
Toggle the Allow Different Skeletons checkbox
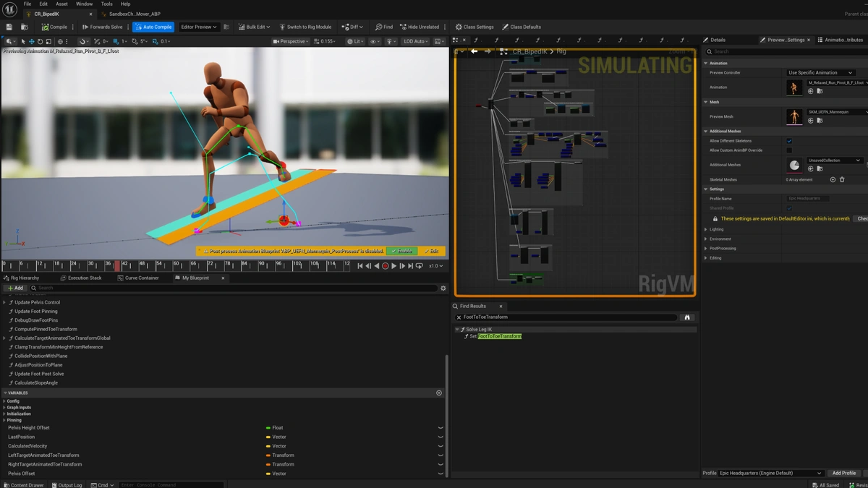coord(789,141)
